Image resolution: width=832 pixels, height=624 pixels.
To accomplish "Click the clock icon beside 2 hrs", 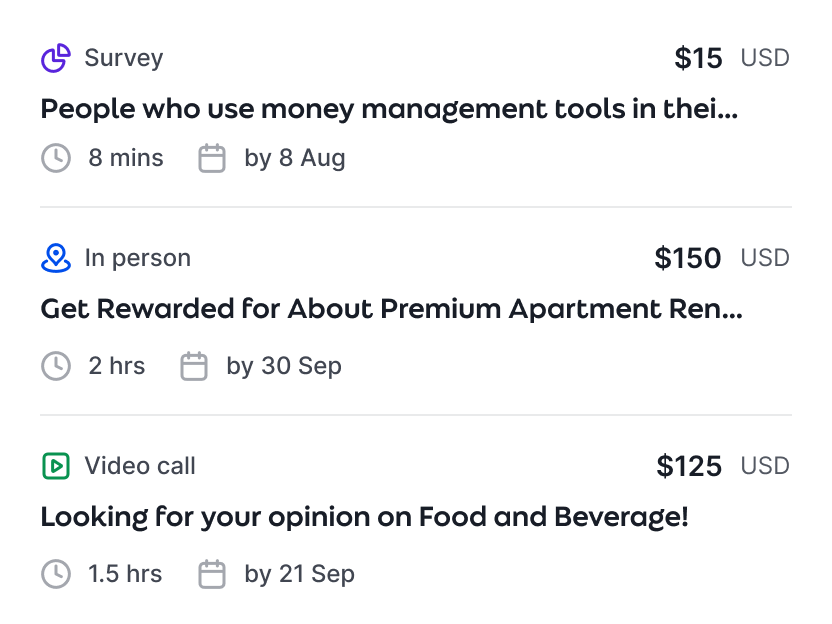I will pos(56,366).
